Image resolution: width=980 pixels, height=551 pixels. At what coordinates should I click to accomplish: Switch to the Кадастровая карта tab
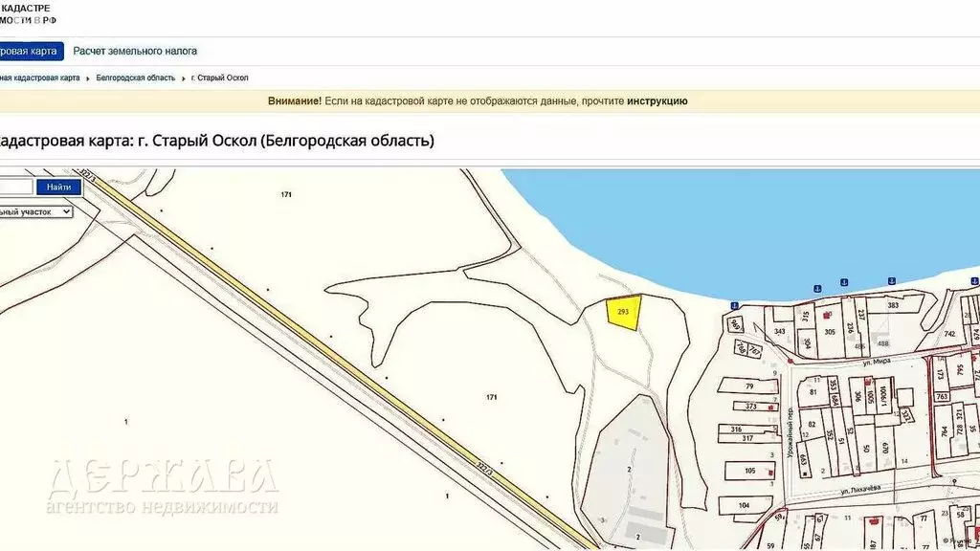[x=30, y=52]
